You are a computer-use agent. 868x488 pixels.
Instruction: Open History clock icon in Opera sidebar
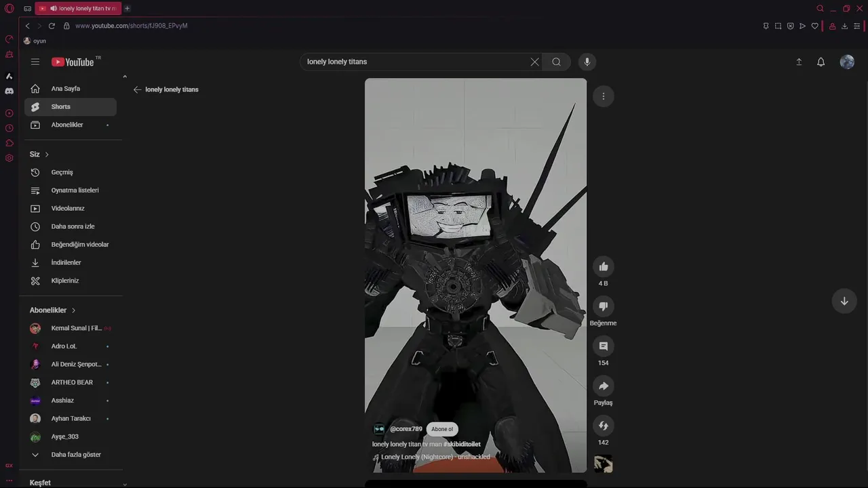point(9,128)
